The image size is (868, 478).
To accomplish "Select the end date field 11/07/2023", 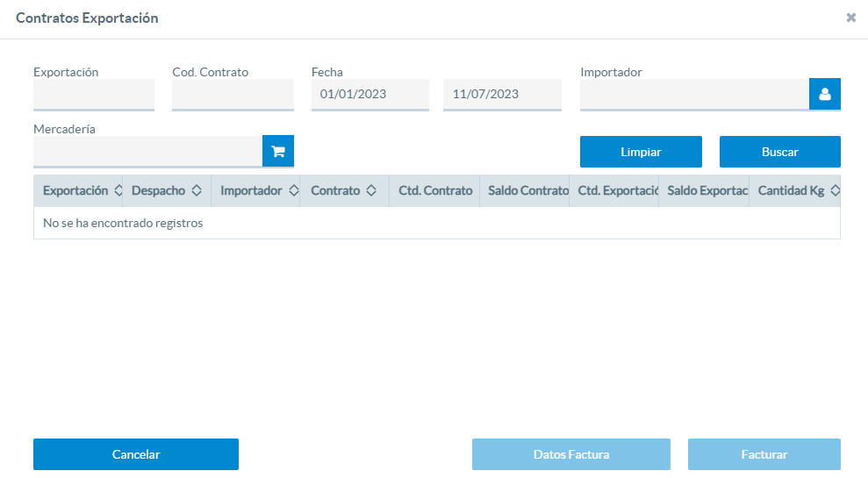I will (502, 94).
